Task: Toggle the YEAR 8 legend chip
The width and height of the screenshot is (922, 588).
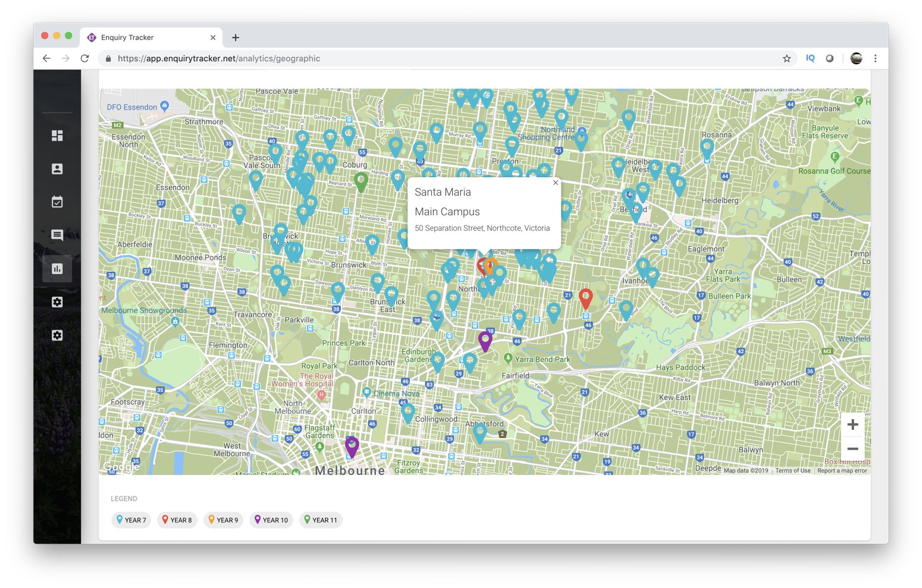Action: pyautogui.click(x=177, y=520)
